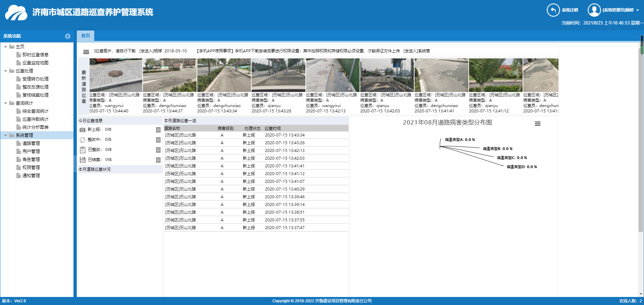Click the first manhole patrol photo thumbnail
This screenshot has height=305, width=644.
(x=116, y=75)
